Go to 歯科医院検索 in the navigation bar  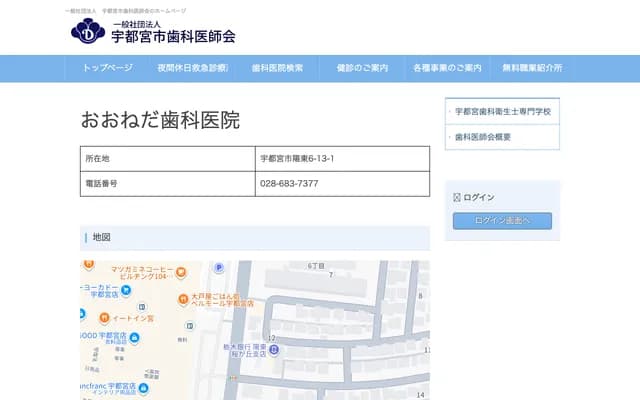pyautogui.click(x=278, y=68)
